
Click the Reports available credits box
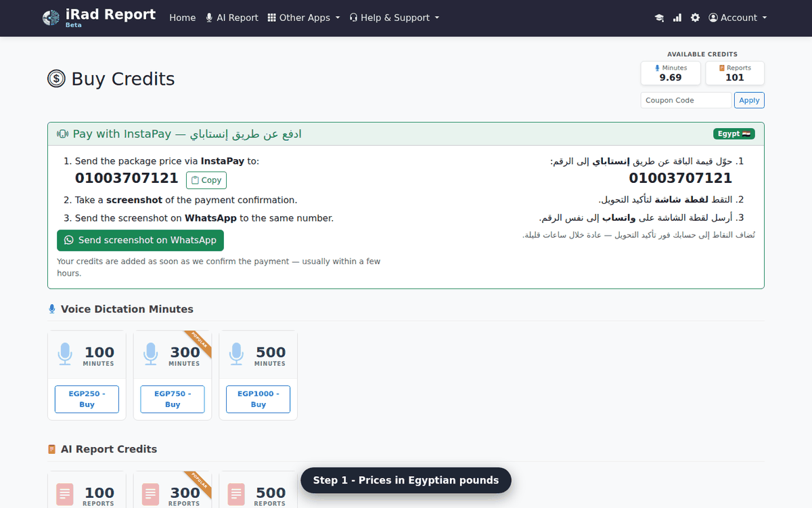[x=735, y=73]
